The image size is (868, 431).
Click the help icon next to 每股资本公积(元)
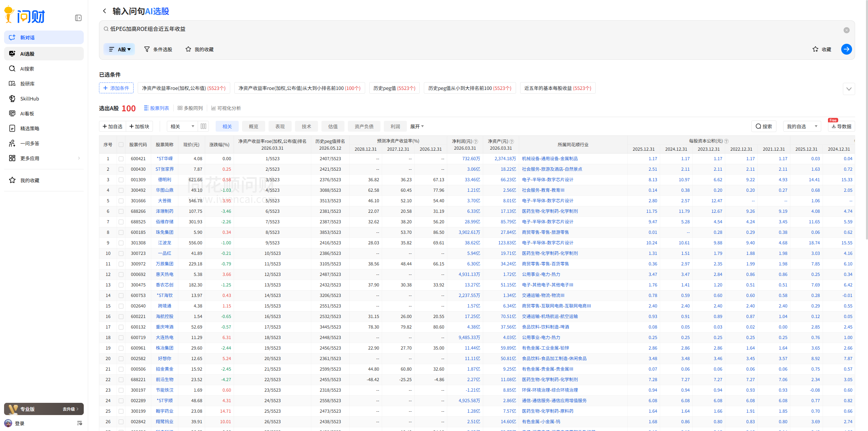(x=726, y=141)
